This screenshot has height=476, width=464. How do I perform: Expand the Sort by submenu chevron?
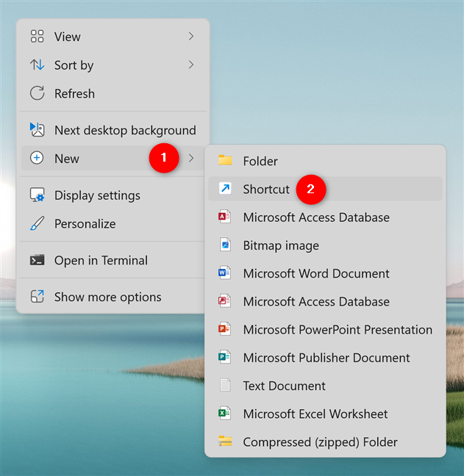point(191,65)
